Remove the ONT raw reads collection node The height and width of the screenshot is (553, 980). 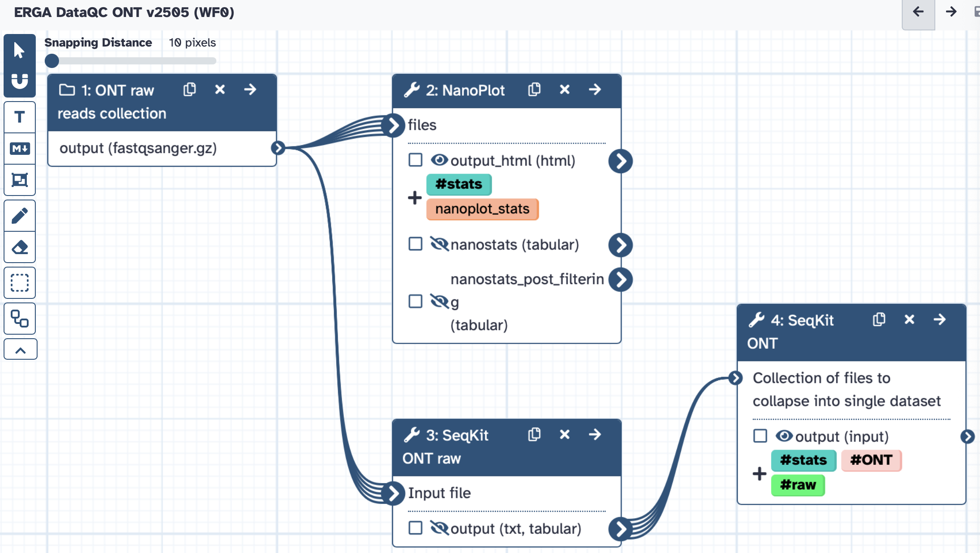pyautogui.click(x=220, y=89)
